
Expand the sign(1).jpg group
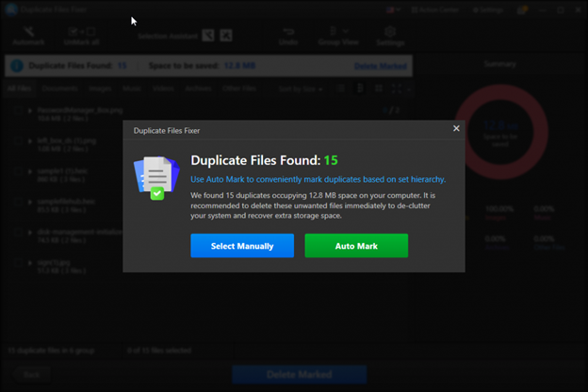30,263
